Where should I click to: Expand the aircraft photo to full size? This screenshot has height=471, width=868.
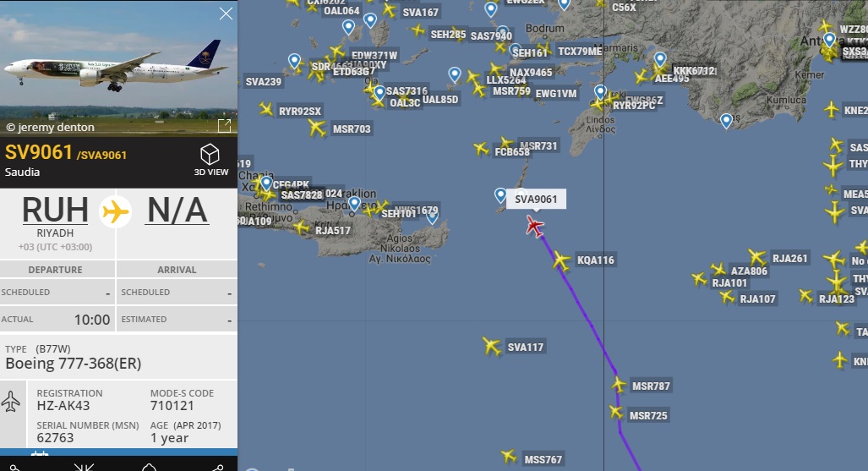click(224, 126)
